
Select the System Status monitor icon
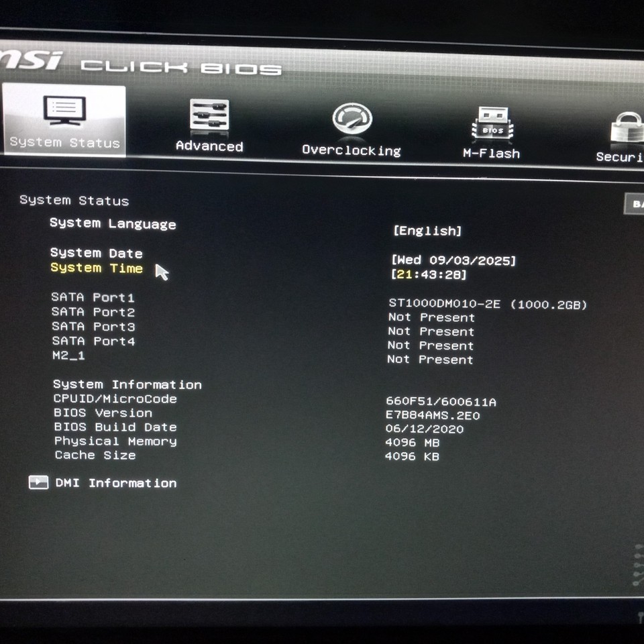[x=64, y=111]
